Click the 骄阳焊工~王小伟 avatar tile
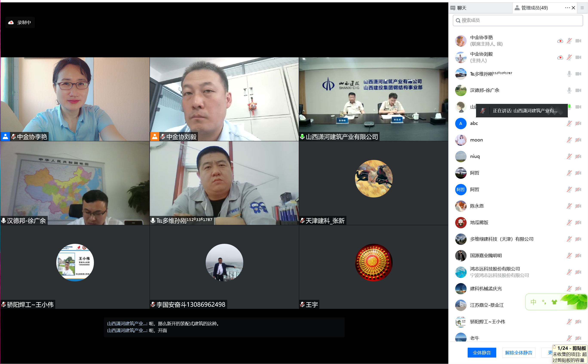 pyautogui.click(x=75, y=267)
